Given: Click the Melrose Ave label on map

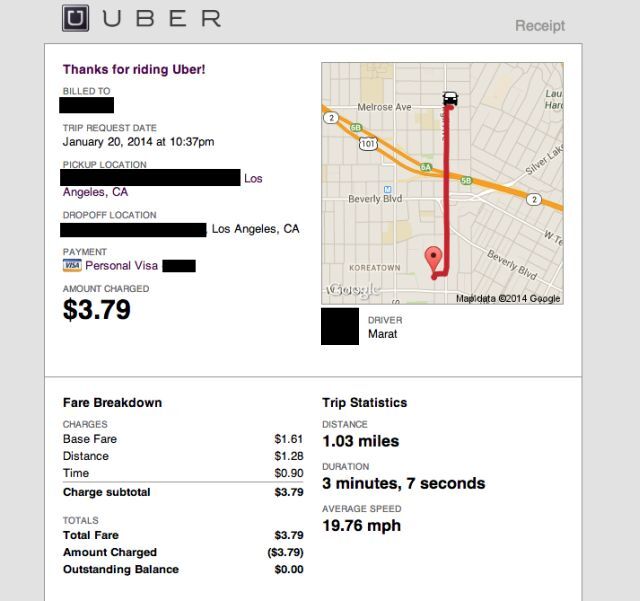Looking at the screenshot, I should pyautogui.click(x=384, y=107).
